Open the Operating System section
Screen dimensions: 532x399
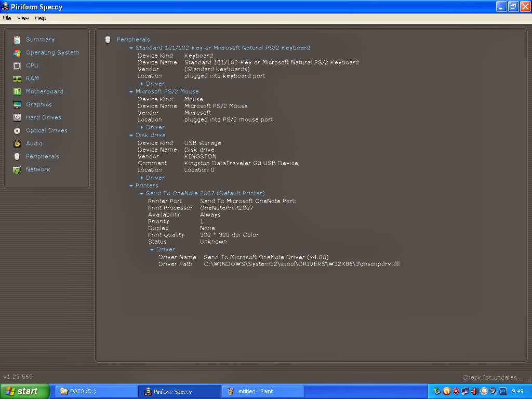coord(52,52)
